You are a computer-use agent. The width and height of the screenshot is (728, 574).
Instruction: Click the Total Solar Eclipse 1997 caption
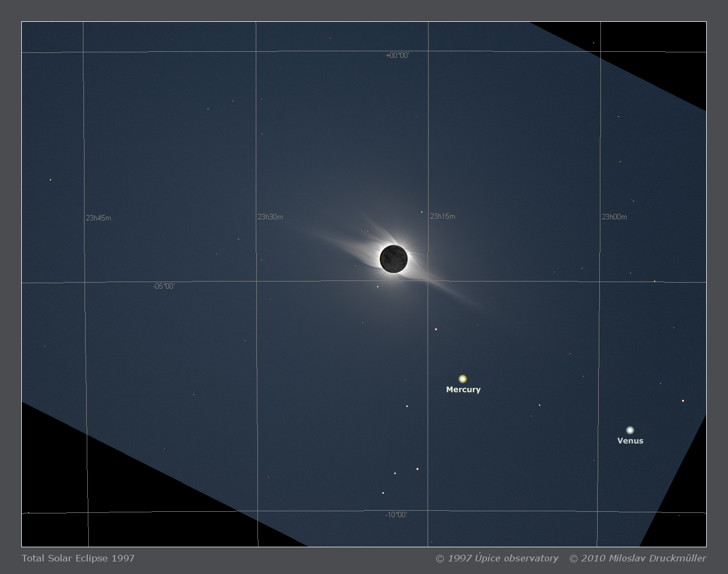coord(78,558)
